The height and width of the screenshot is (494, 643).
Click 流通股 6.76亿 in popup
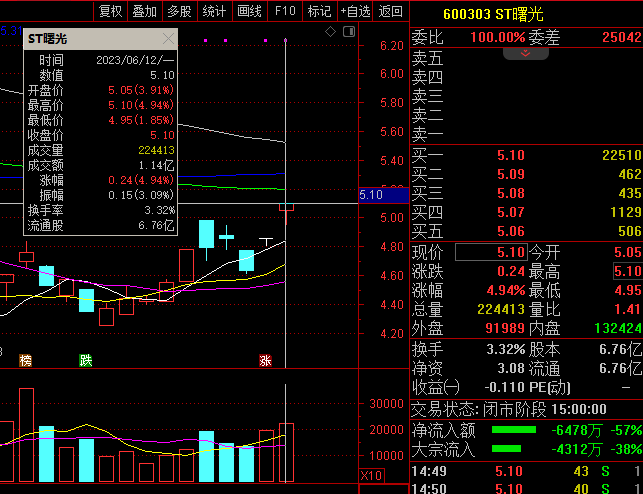coord(101,225)
